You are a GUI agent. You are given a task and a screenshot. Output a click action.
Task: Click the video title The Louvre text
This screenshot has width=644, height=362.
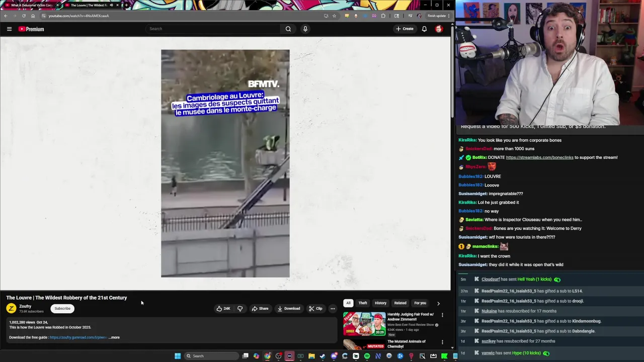66,298
